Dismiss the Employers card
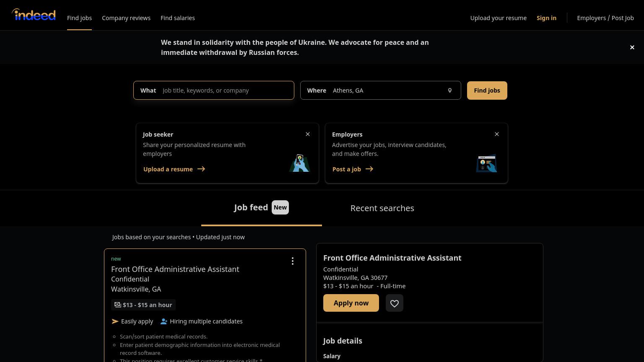The image size is (644, 362). coord(497,134)
